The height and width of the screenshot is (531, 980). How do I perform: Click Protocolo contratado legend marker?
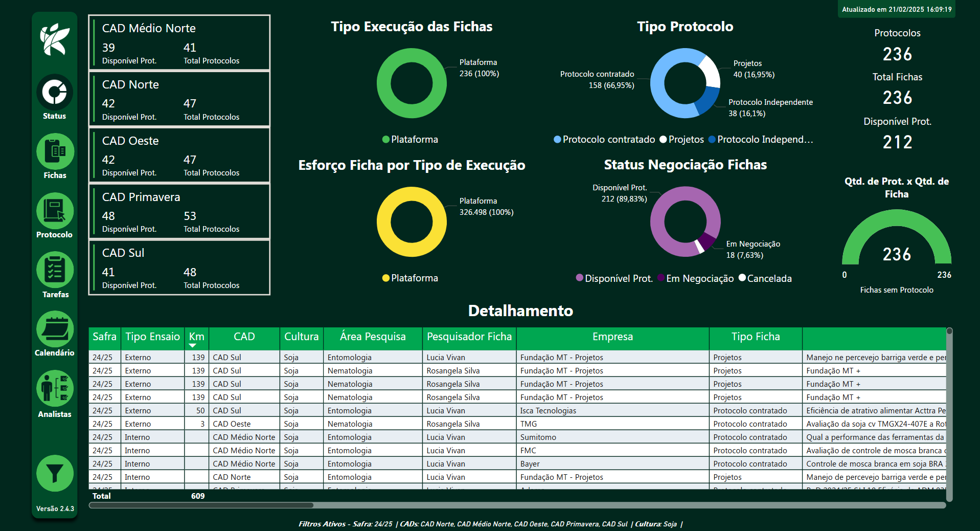pos(557,140)
